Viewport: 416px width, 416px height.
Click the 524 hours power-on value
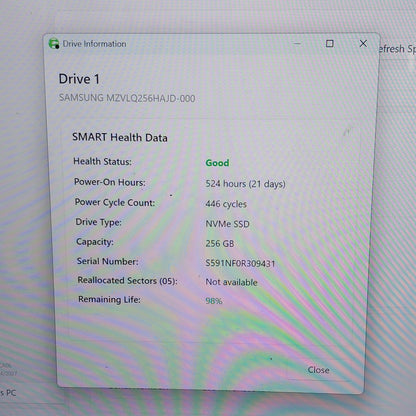[245, 184]
